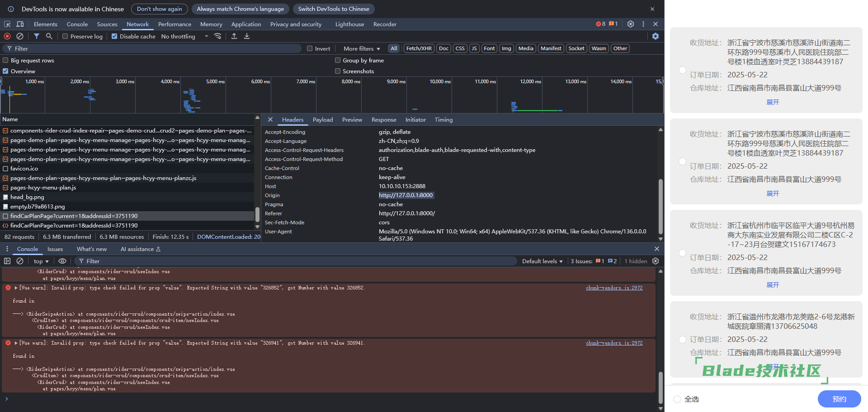Expand Vue warn error for value 326852
The image size is (868, 412).
[16, 288]
